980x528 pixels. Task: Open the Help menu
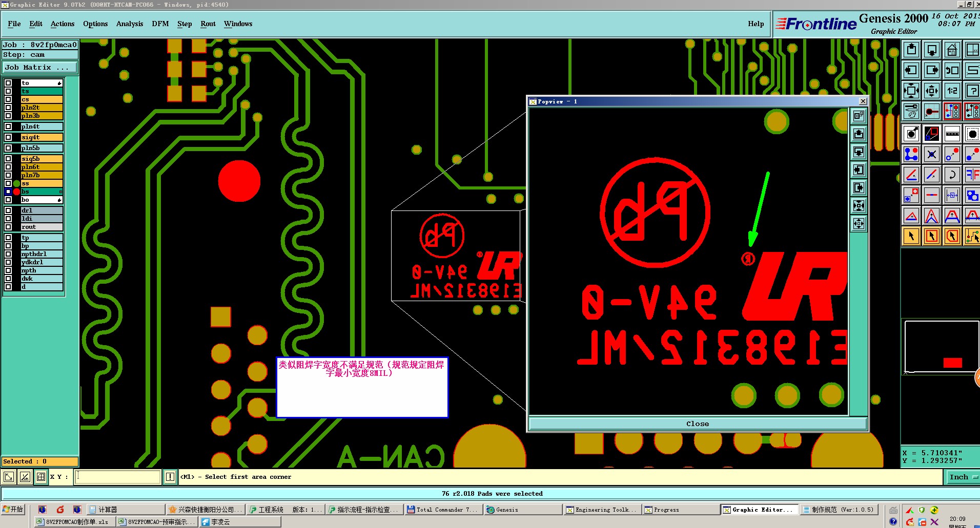coord(756,24)
